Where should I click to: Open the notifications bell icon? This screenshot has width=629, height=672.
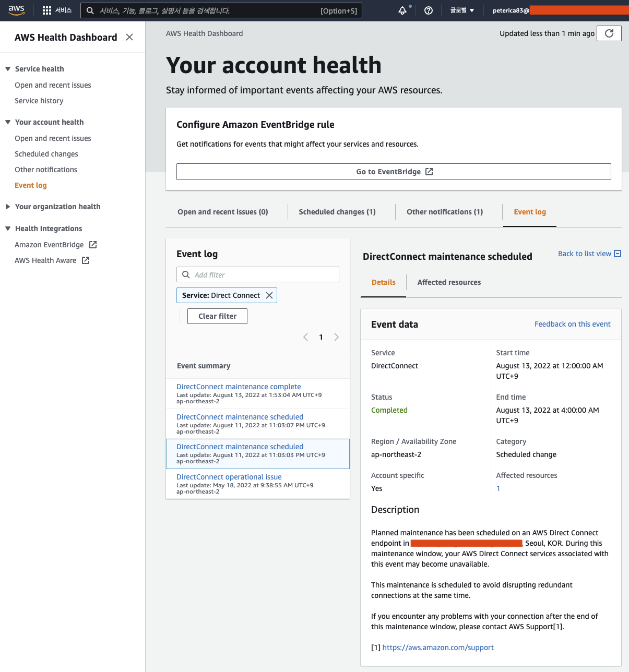pyautogui.click(x=402, y=10)
